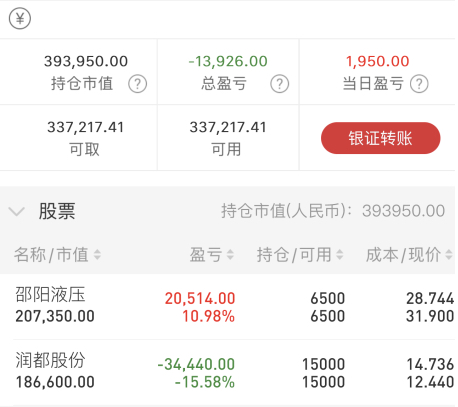Tap the yuan currency icon
The width and height of the screenshot is (458, 407).
coord(20,18)
